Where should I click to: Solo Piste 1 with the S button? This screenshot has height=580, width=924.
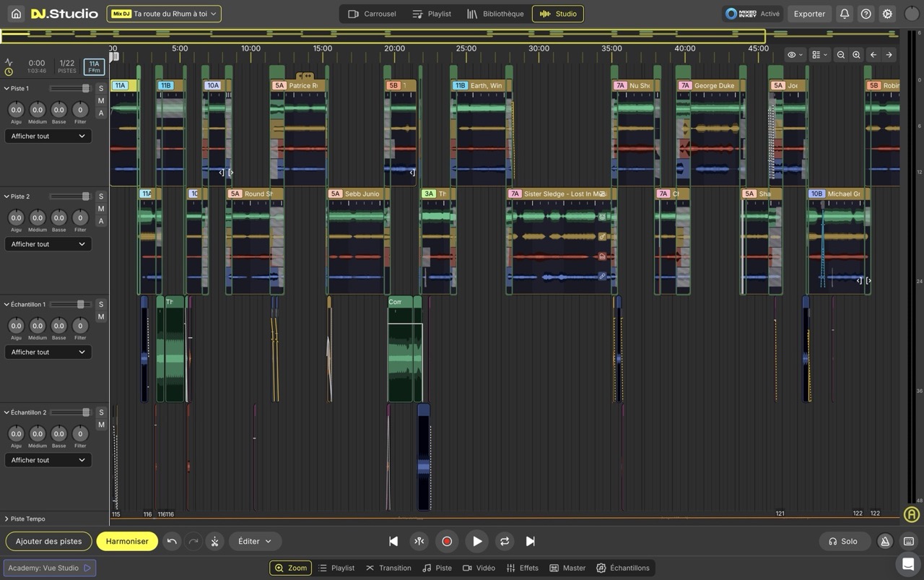coord(101,88)
